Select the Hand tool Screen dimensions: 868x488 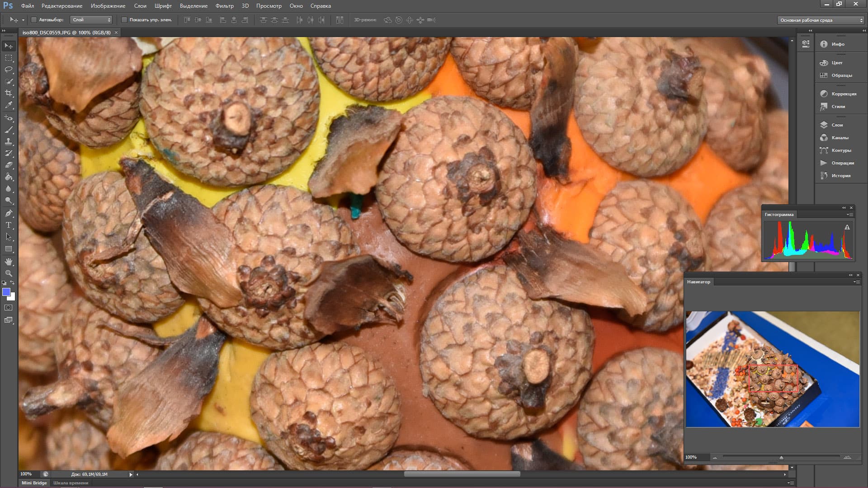point(9,262)
